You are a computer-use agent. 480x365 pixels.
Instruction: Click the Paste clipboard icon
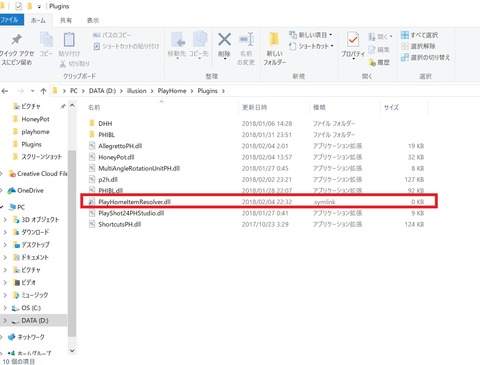click(x=69, y=40)
